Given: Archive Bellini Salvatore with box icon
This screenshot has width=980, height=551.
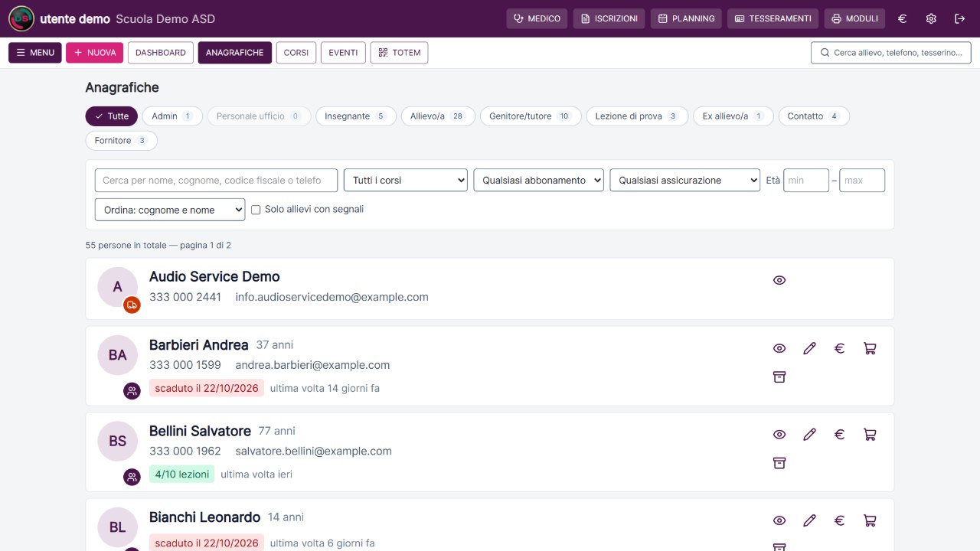Looking at the screenshot, I should (779, 463).
